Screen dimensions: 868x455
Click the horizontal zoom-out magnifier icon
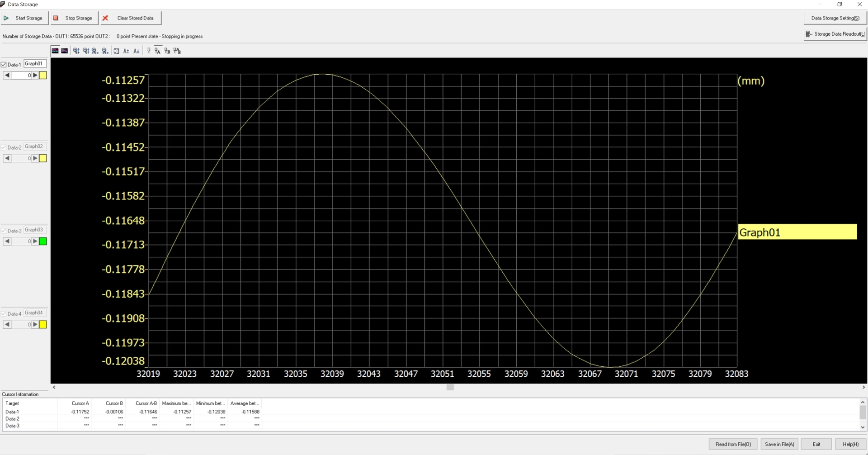coord(105,51)
